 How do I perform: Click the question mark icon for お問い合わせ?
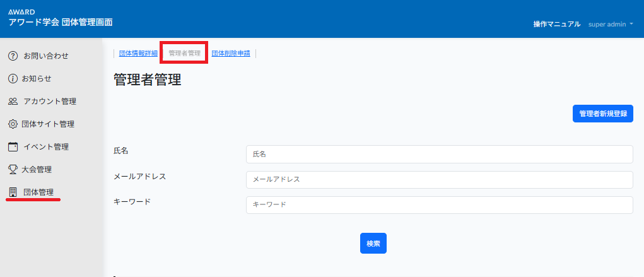click(13, 56)
